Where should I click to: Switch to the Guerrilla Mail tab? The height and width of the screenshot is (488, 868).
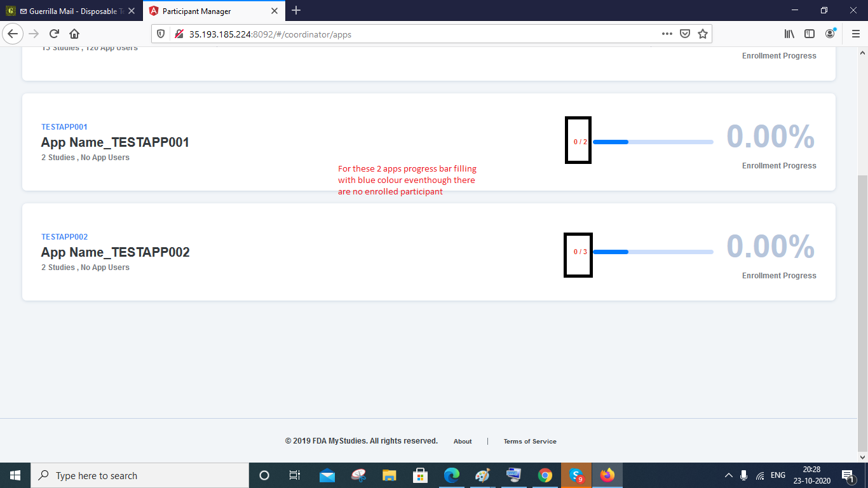[72, 11]
